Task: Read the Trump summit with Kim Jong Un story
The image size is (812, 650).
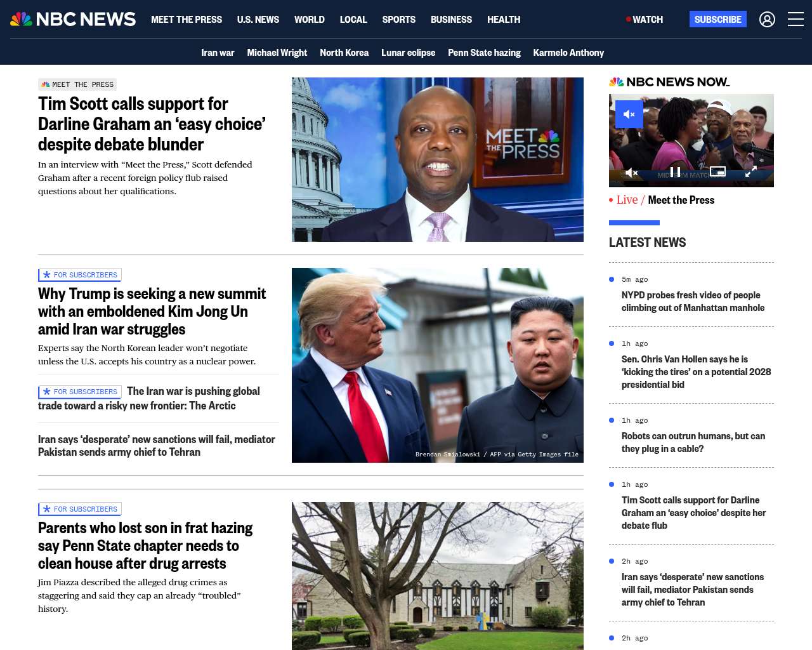Action: (152, 312)
